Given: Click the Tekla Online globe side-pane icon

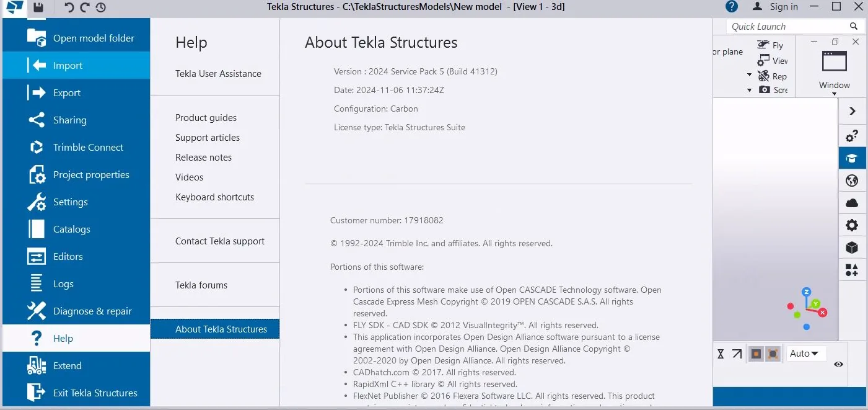Looking at the screenshot, I should tap(852, 180).
